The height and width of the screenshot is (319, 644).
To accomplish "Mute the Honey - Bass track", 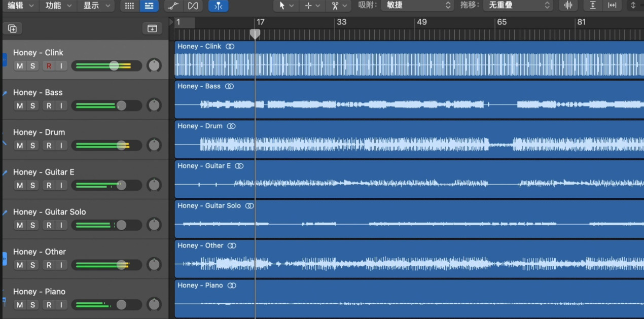I will 20,105.
